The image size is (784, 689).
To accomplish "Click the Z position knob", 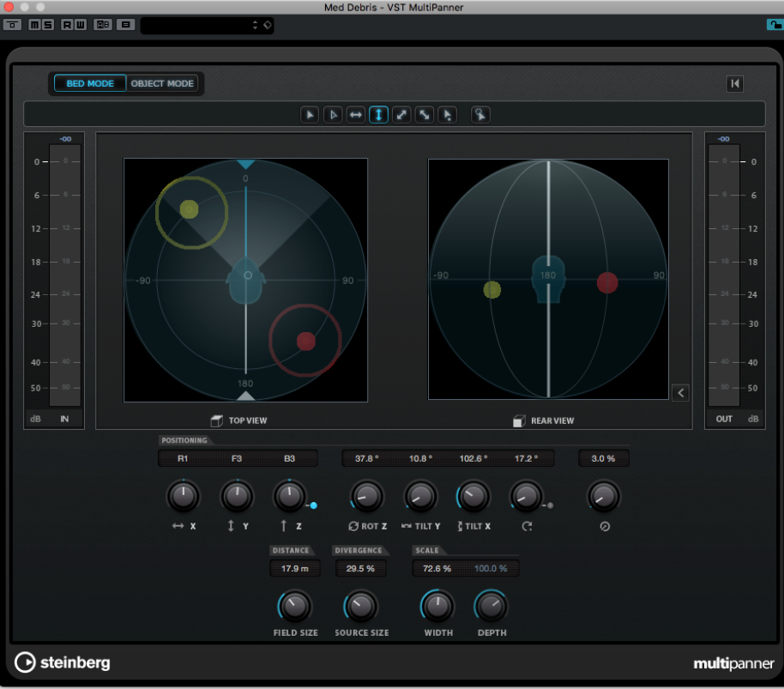I will (290, 496).
